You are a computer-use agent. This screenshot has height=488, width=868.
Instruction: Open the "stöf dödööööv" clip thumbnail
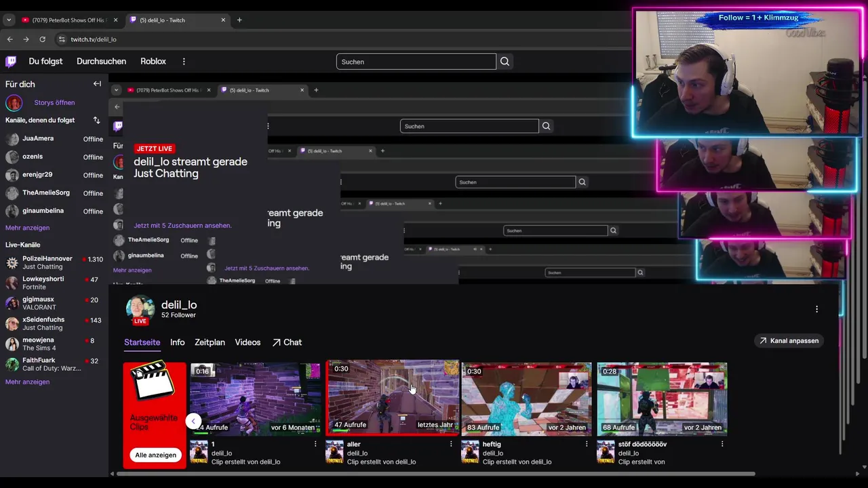pos(663,399)
